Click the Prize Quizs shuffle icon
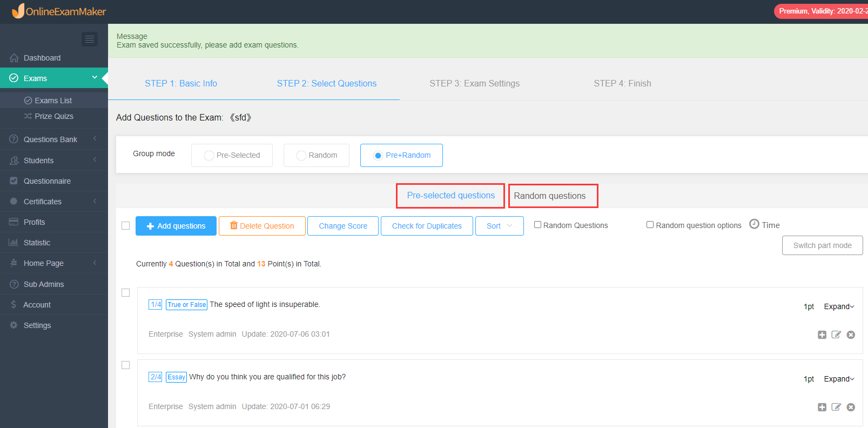868x428 pixels. [28, 116]
